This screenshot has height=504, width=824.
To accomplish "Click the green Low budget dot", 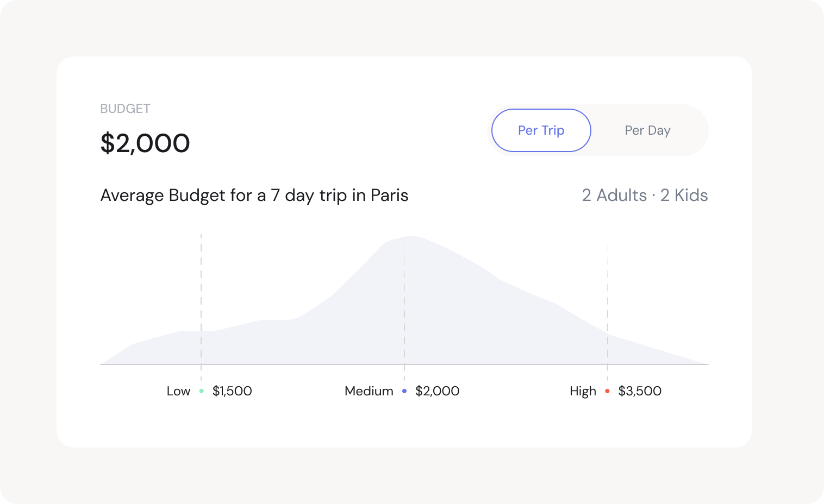I will pos(202,391).
